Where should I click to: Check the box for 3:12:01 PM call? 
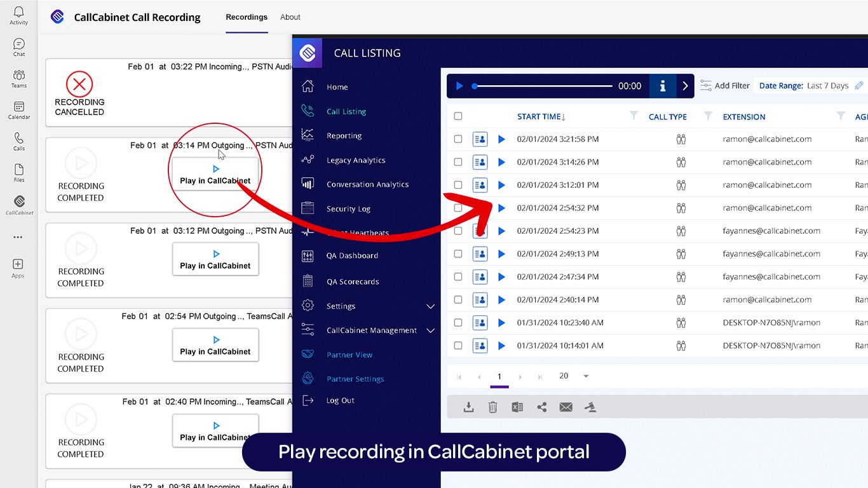point(458,185)
